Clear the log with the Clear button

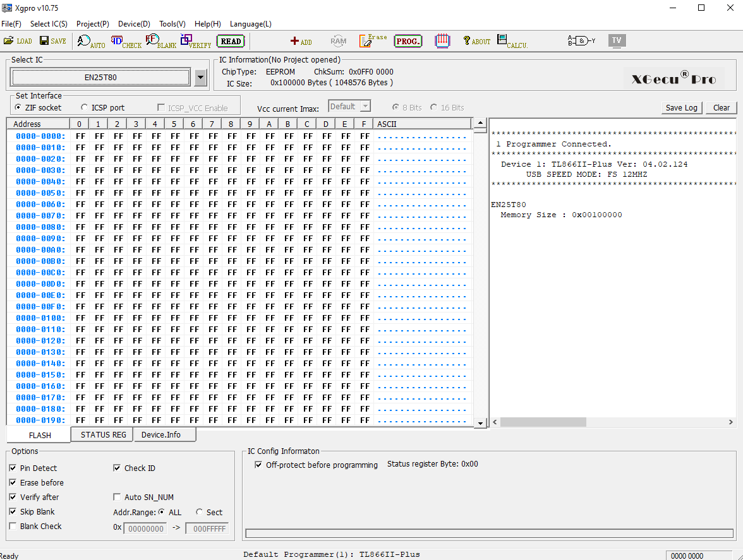[721, 107]
